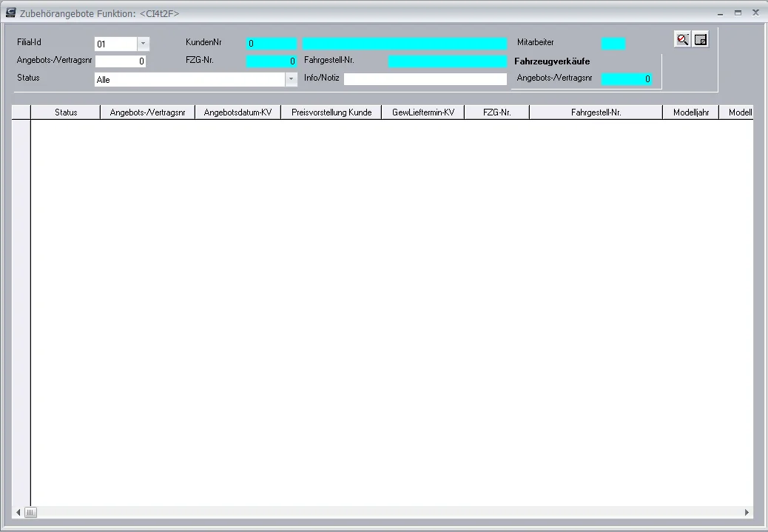Image resolution: width=768 pixels, height=532 pixels.
Task: Expand the Status dropdown arrow
Action: pos(291,79)
